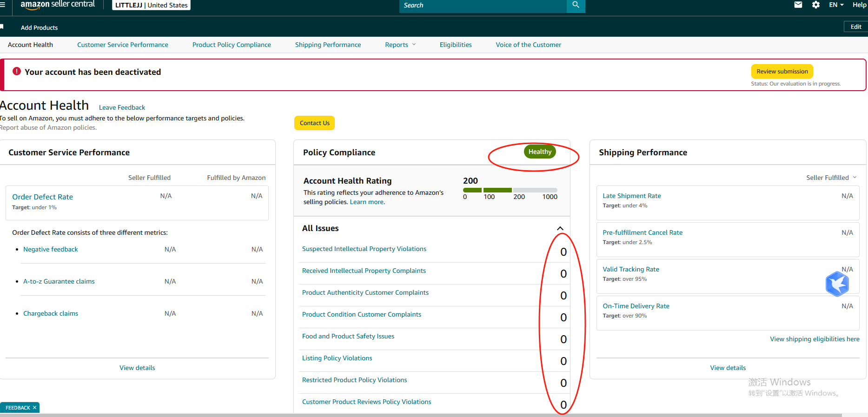Viewport: 868px width, 417px height.
Task: Open LITTLEJJ United States account switcher
Action: point(151,5)
